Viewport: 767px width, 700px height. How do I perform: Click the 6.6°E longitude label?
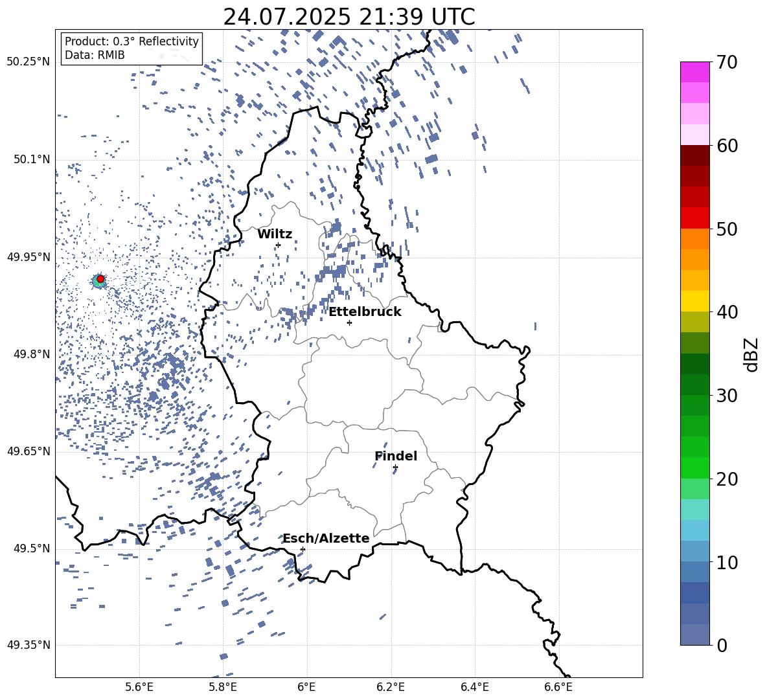point(558,687)
